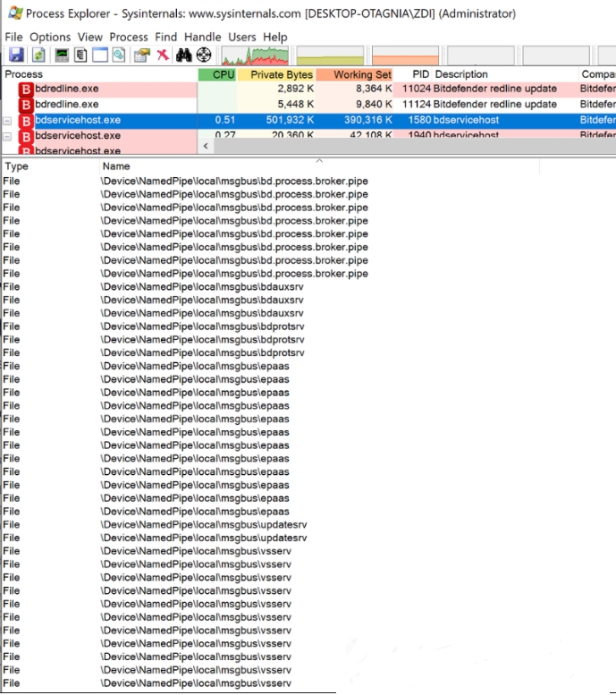The width and height of the screenshot is (616, 695).
Task: Toggle the Show Lower Pane window icon
Action: [100, 55]
